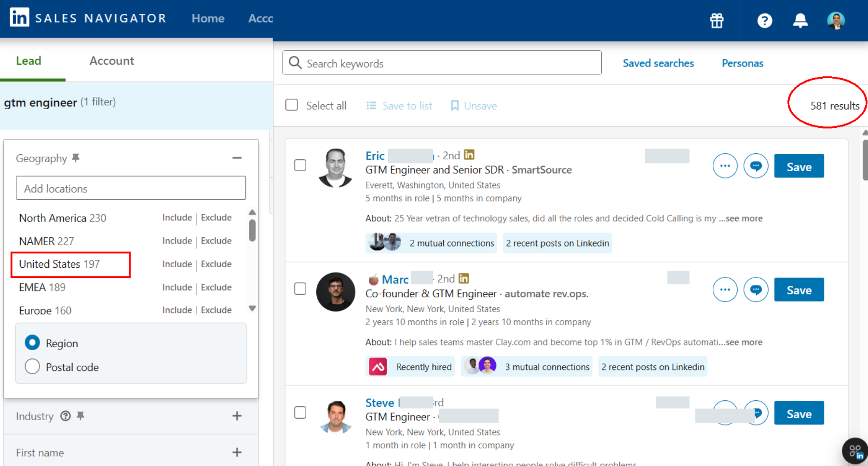868x466 pixels.
Task: Save Steve as a lead
Action: click(799, 413)
